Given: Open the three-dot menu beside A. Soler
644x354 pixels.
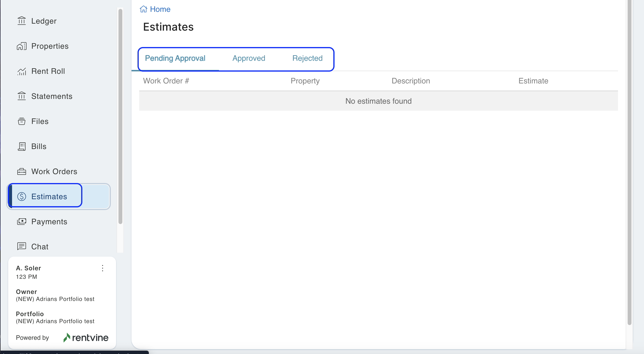Looking at the screenshot, I should 103,268.
